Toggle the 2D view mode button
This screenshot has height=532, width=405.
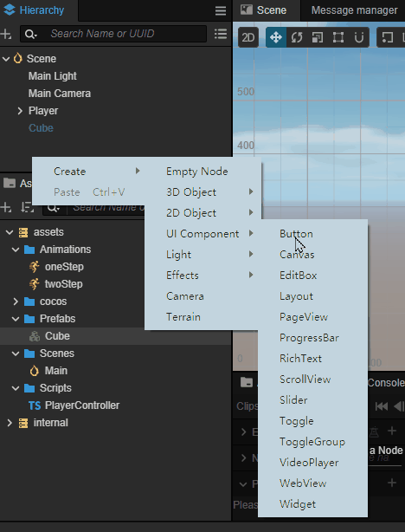(248, 37)
